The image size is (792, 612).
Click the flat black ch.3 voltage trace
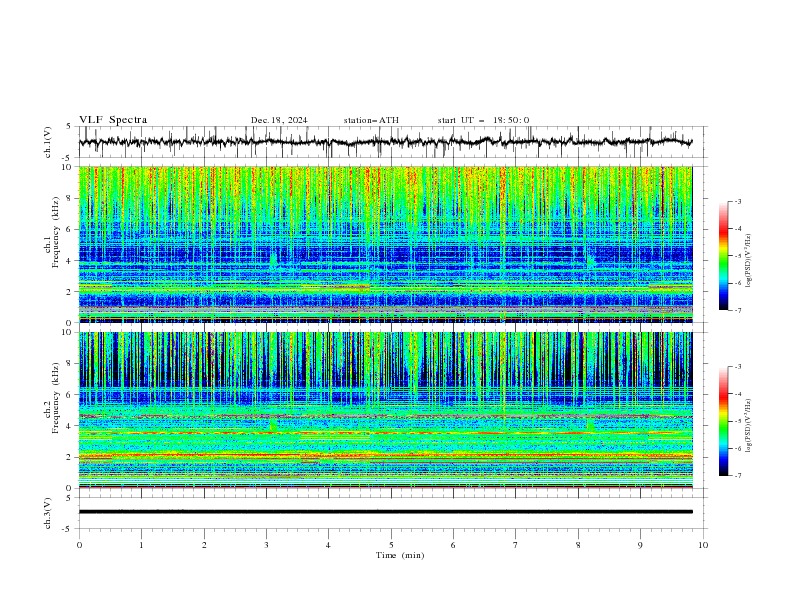385,512
